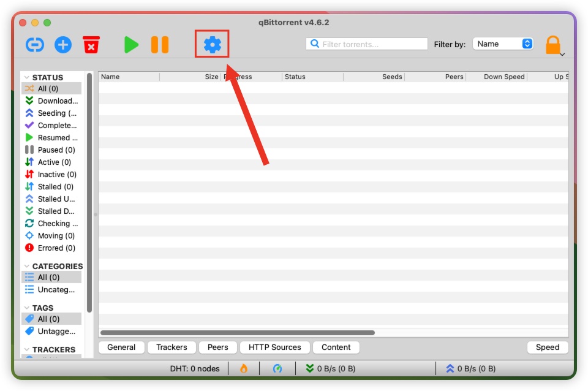Image resolution: width=588 pixels, height=391 pixels.
Task: Sort torrents by Size column header
Action: click(x=190, y=77)
